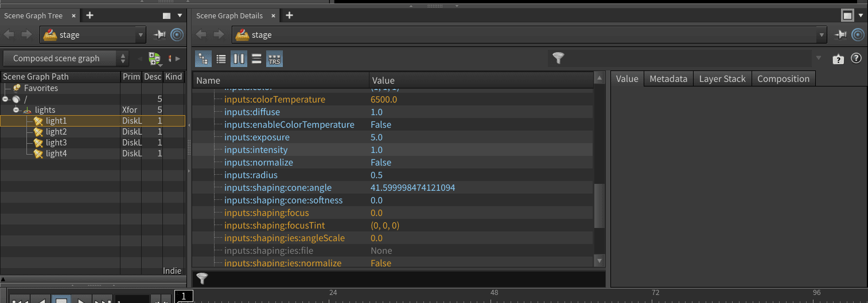Collapse the lights Xform prim
The height and width of the screenshot is (303, 868).
tap(16, 110)
